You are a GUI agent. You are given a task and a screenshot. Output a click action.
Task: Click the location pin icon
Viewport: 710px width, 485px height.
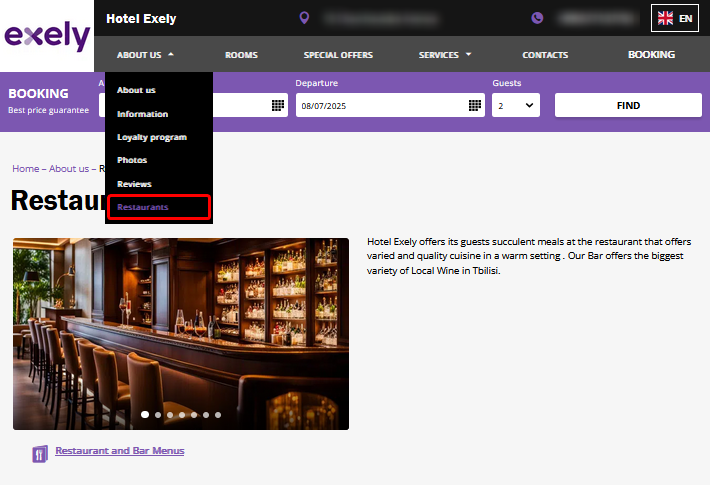(x=304, y=18)
